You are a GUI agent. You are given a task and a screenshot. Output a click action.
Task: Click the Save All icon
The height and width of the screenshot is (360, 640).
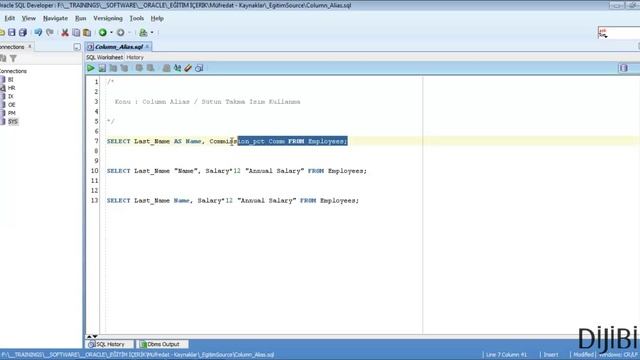coord(22,32)
